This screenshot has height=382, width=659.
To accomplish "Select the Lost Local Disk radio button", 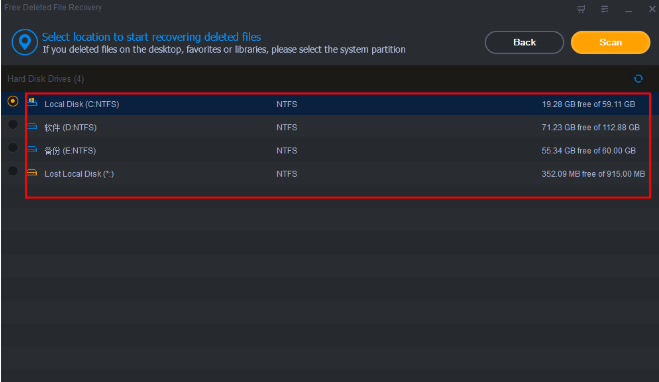I will [13, 171].
